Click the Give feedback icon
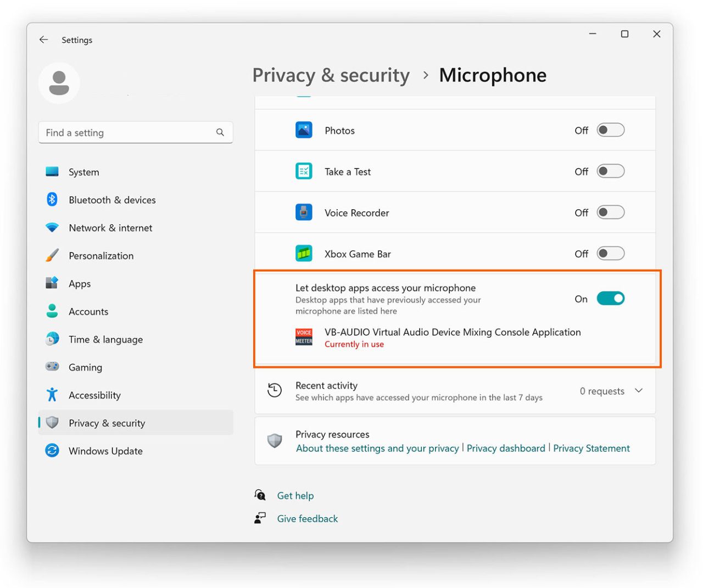The image size is (703, 588). click(259, 518)
